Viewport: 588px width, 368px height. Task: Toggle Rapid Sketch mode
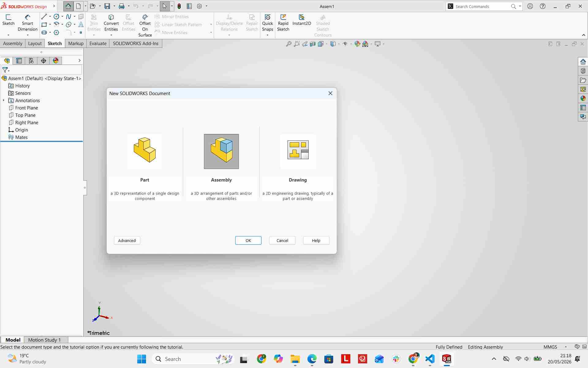(283, 23)
